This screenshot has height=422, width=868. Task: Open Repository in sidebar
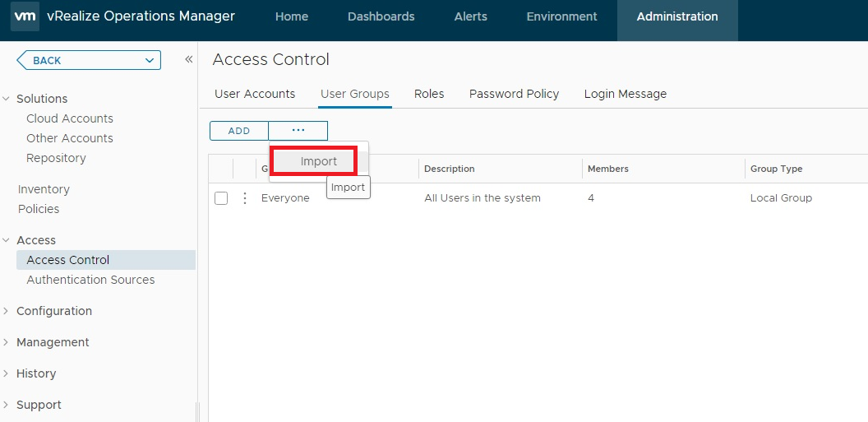click(56, 159)
